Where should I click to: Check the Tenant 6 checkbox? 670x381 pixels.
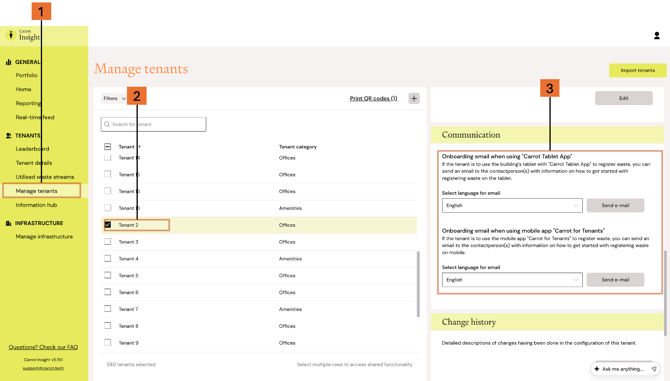pos(108,292)
